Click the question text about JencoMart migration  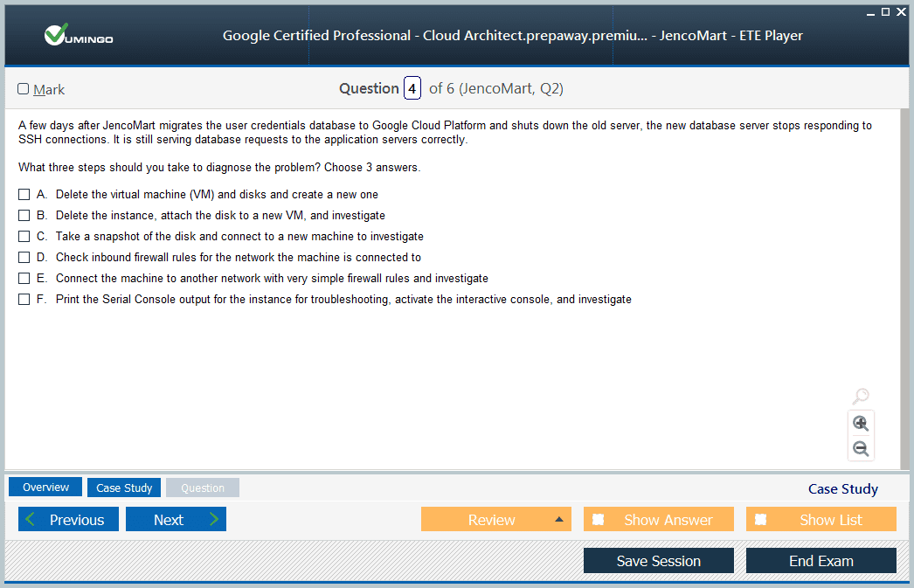(x=445, y=132)
